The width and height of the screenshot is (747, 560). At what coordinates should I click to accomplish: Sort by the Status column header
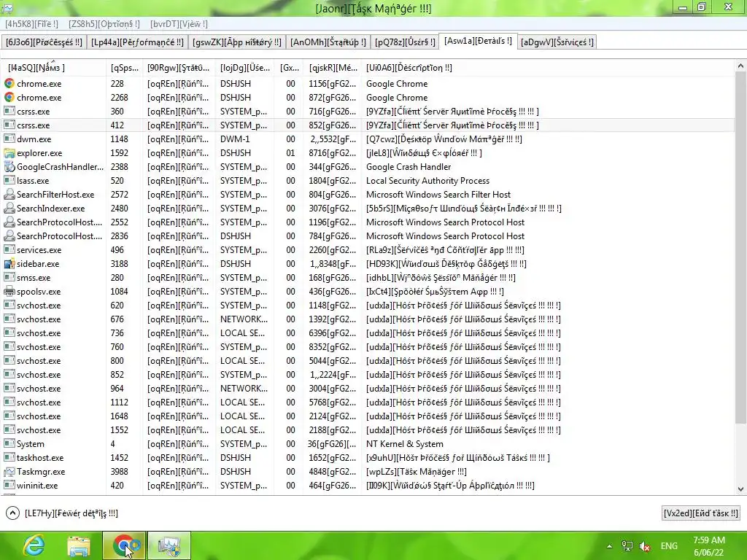pyautogui.click(x=179, y=68)
